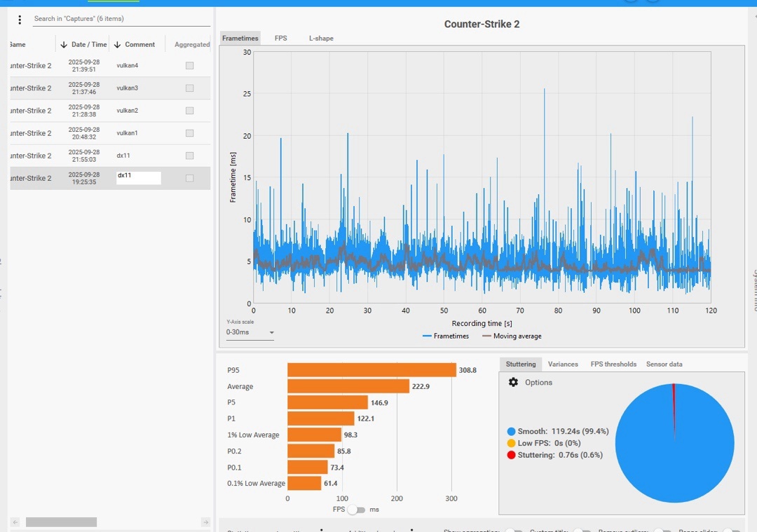Open the three-dot captures menu
Viewport: 757px width, 532px height.
click(20, 20)
